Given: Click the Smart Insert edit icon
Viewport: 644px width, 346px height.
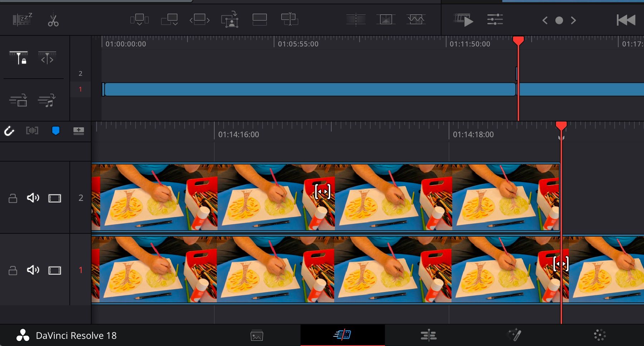Looking at the screenshot, I should (139, 20).
